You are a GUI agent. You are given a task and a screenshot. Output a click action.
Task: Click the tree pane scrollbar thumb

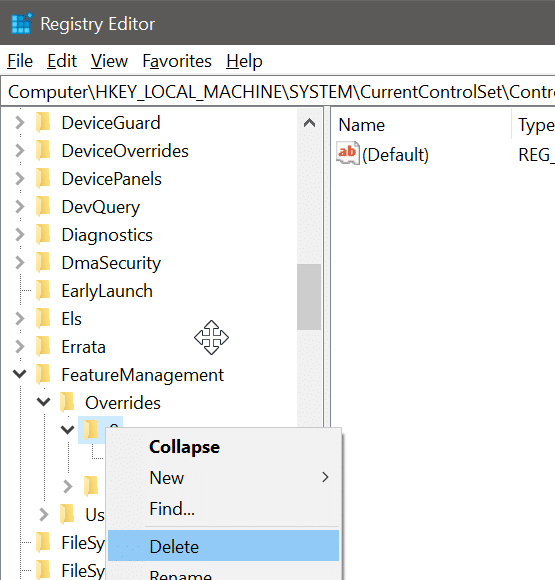309,297
